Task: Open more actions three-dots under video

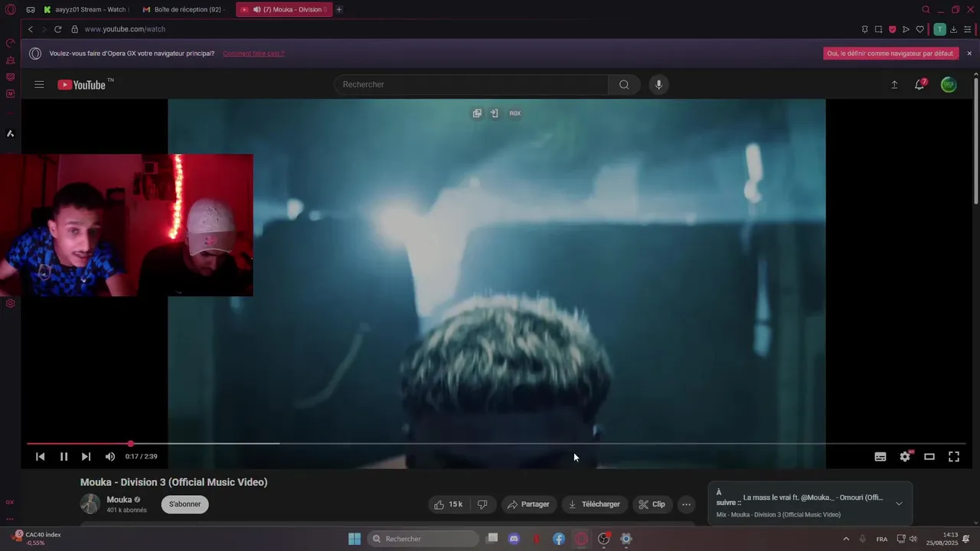Action: coord(686,504)
